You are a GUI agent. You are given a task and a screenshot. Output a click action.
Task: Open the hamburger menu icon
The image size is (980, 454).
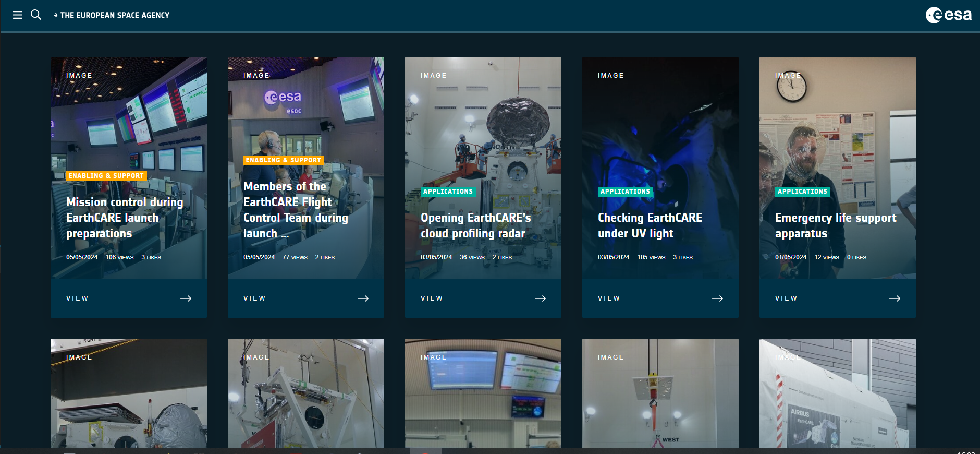click(18, 15)
